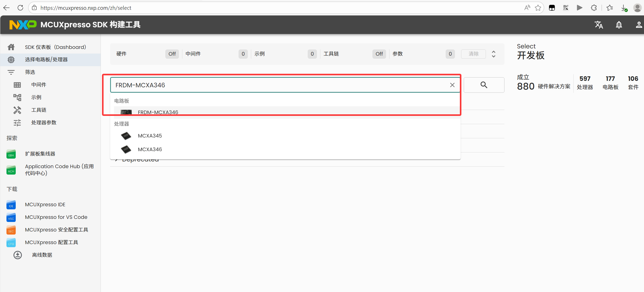The height and width of the screenshot is (292, 644).
Task: Click the browser back arrow
Action: pos(6,8)
